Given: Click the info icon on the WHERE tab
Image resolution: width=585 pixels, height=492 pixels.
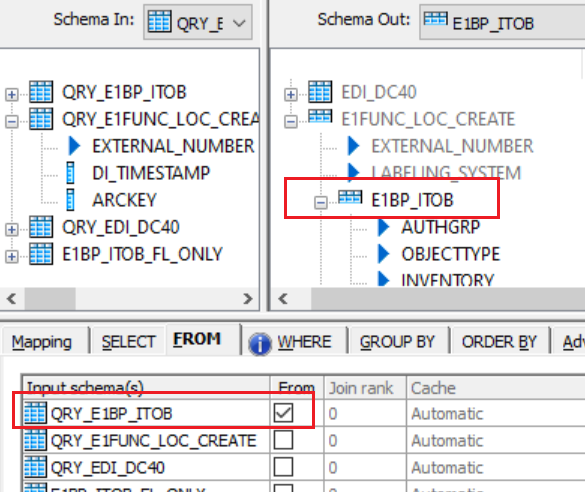Looking at the screenshot, I should pos(260,344).
